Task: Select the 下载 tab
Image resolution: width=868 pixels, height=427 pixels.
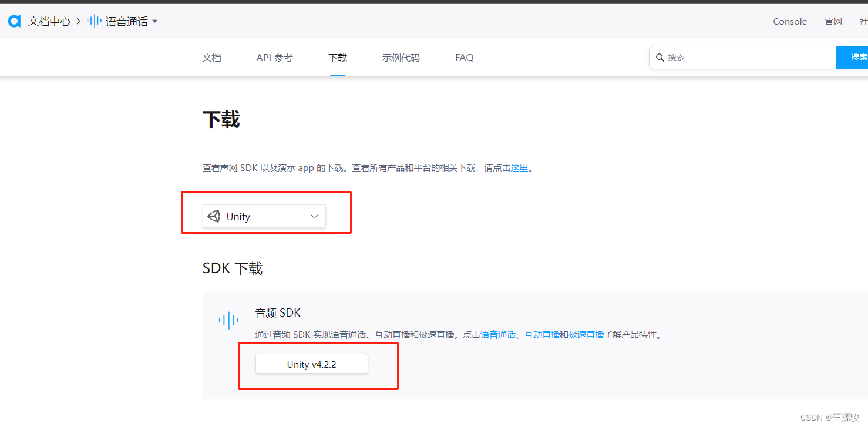Action: (x=338, y=58)
